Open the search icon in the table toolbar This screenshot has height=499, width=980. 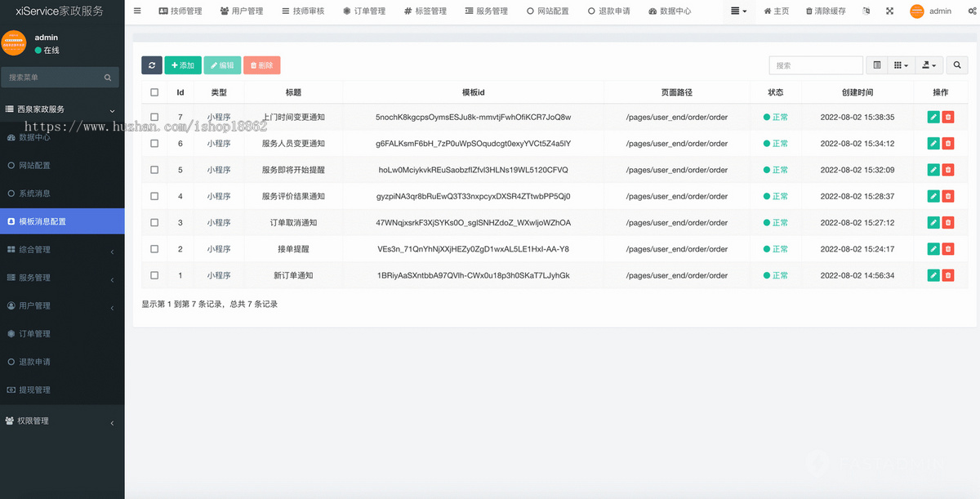coord(957,65)
